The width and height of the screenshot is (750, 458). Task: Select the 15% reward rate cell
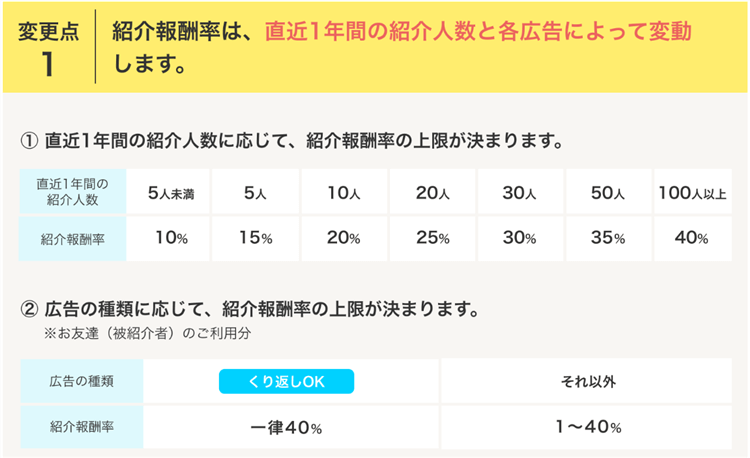tap(254, 239)
